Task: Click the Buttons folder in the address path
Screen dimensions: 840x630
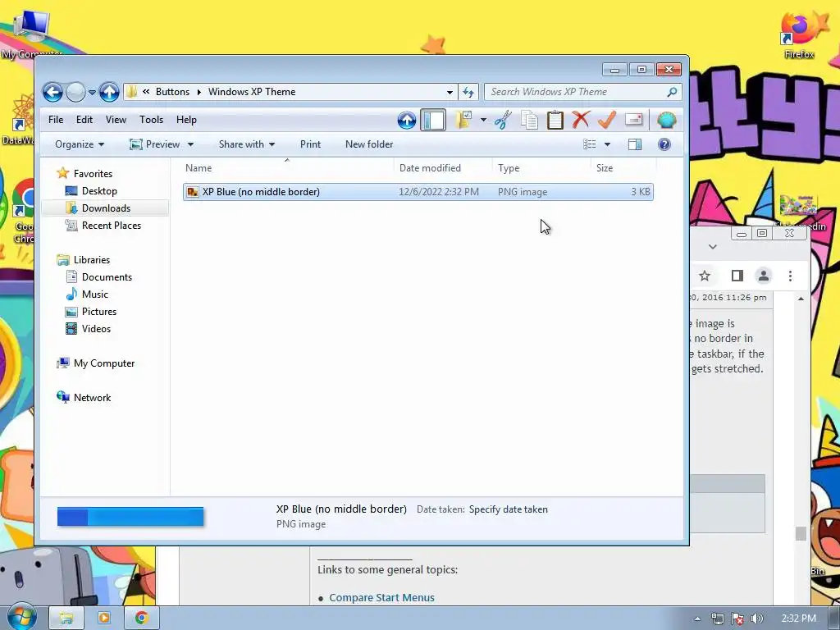Action: click(172, 92)
